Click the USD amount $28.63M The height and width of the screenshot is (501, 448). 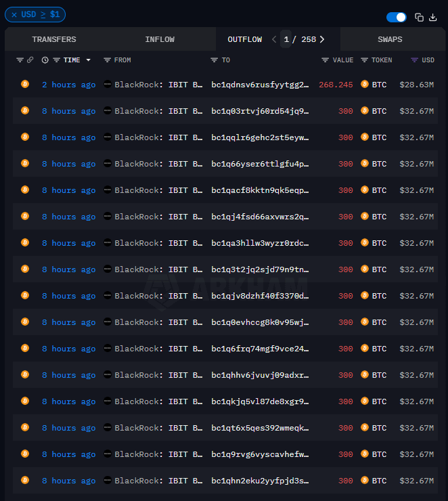pyautogui.click(x=417, y=85)
